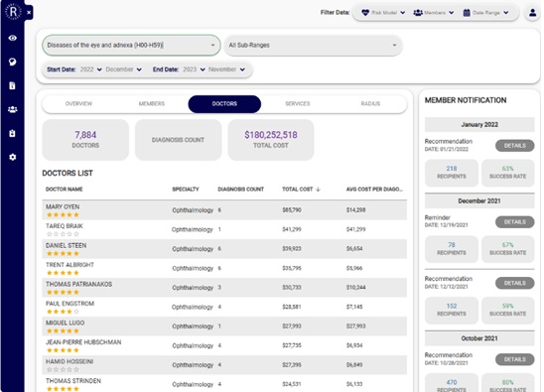
Task: Open the settings gear in sidebar
Action: (13, 157)
